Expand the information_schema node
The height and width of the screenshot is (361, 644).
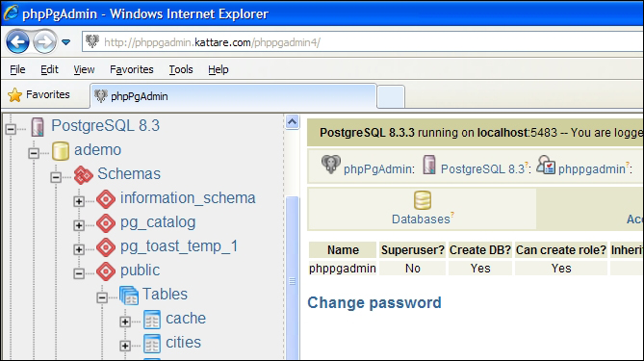pos(79,201)
